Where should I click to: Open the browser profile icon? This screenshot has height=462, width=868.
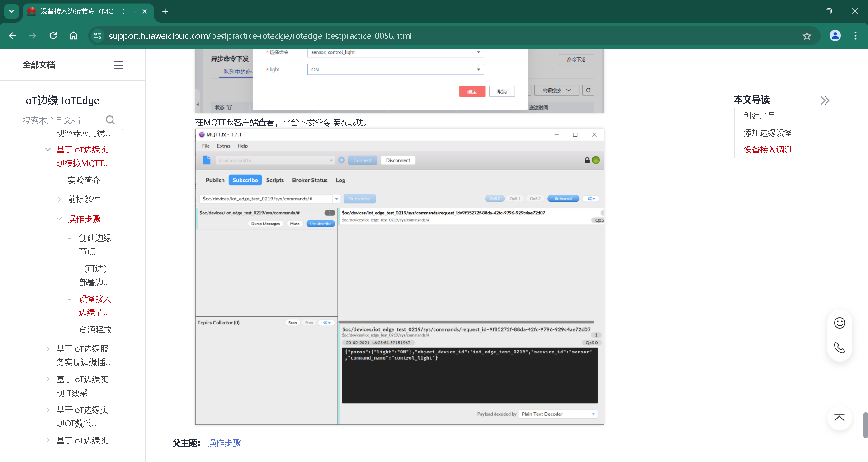click(x=835, y=36)
